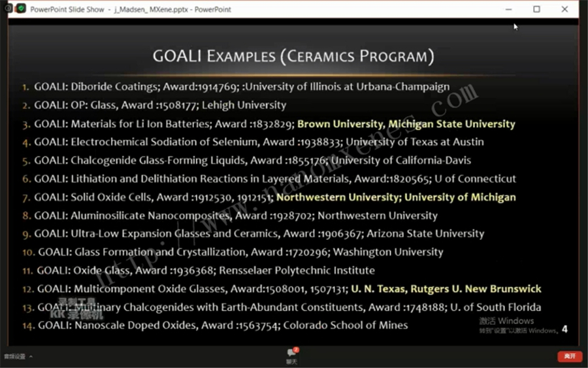The image size is (588, 368).
Task: Close the PowerPoint Slide Show window
Action: tap(564, 9)
